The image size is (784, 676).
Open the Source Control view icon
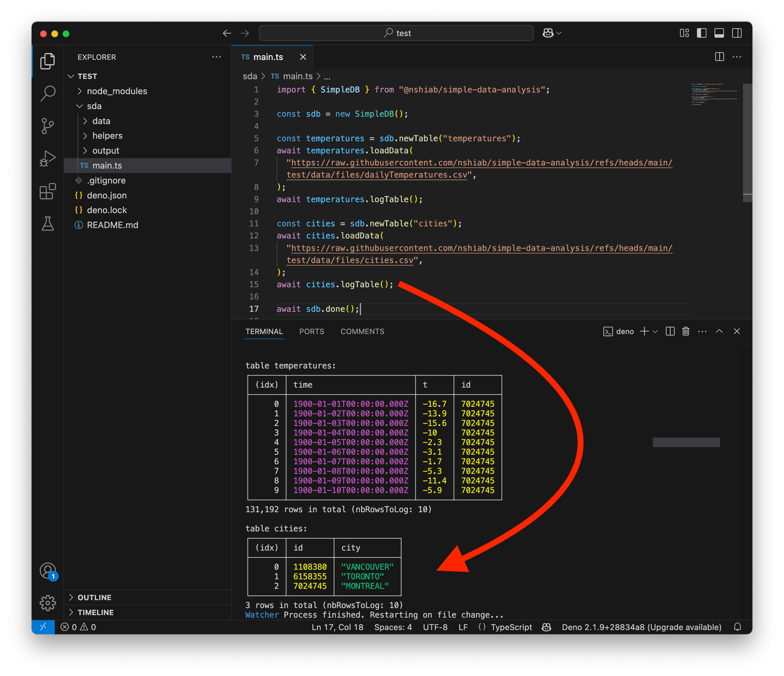[x=48, y=126]
